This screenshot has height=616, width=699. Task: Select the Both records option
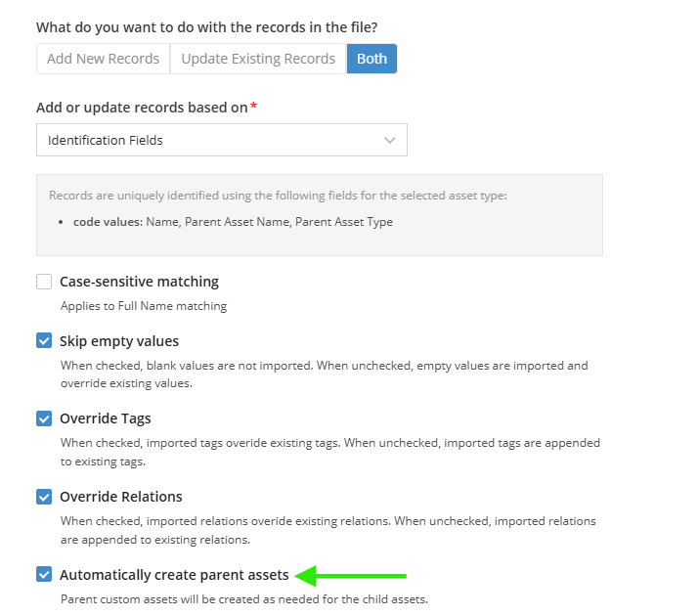point(371,59)
